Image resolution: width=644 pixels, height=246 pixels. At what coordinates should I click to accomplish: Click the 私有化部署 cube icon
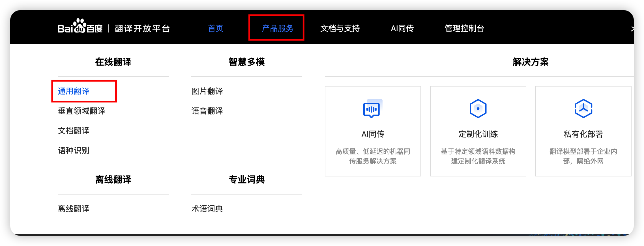click(x=583, y=109)
